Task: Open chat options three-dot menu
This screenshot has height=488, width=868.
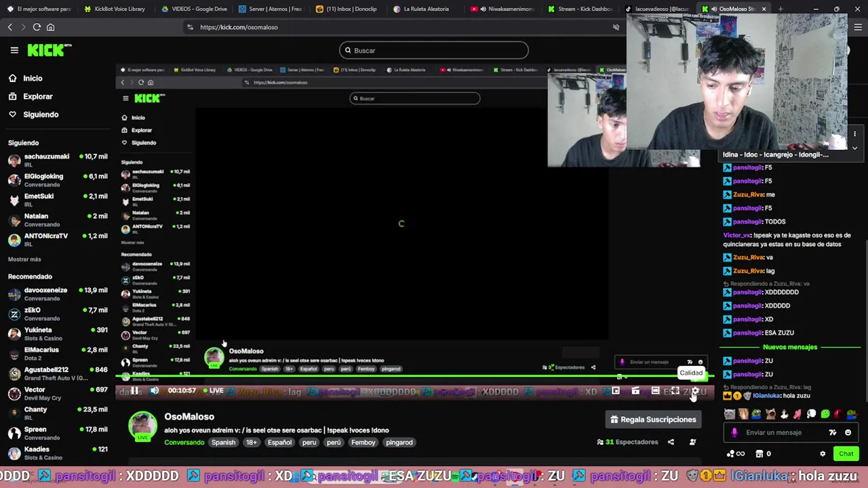Action: pyautogui.click(x=854, y=134)
